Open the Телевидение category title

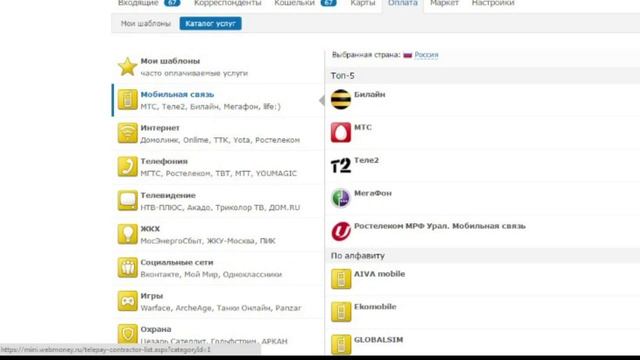168,195
